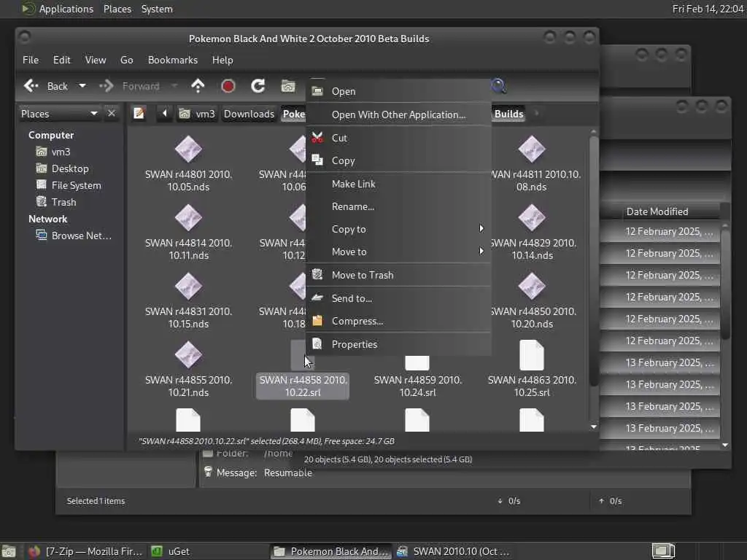This screenshot has width=747, height=560.
Task: Open the Back history dropdown arrow
Action: tap(82, 86)
